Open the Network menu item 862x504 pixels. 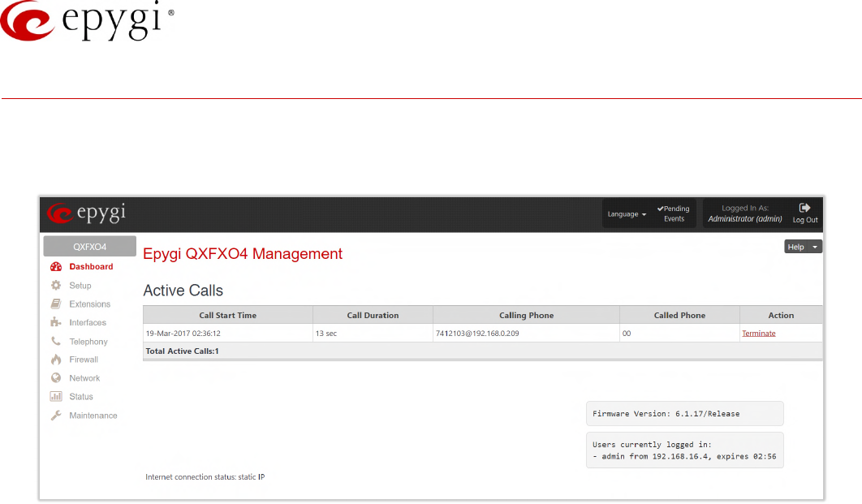(84, 378)
